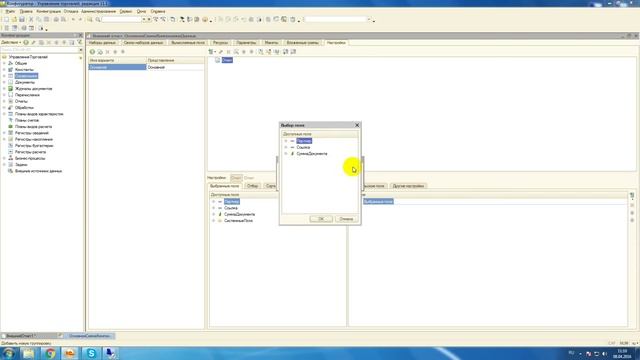Open the Справка menu

coord(158,11)
